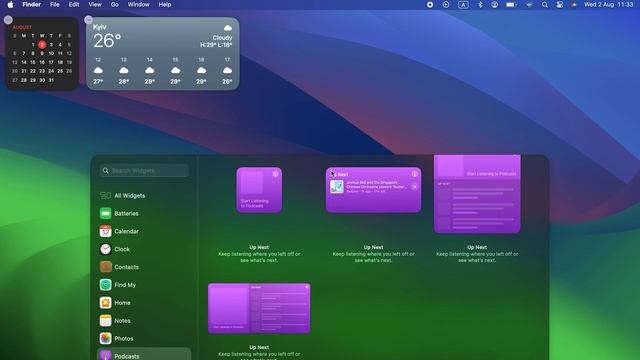Screen dimensions: 640x360
Task: Open the File menu
Action: [x=55, y=4]
